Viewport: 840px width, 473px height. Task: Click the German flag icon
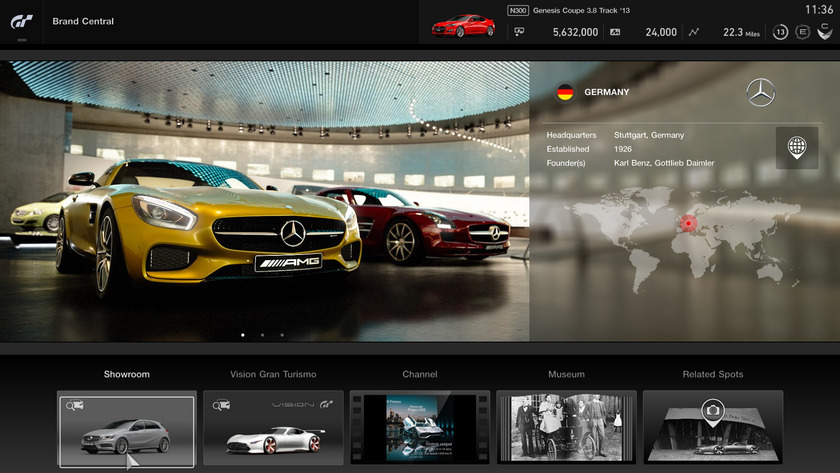[x=565, y=92]
